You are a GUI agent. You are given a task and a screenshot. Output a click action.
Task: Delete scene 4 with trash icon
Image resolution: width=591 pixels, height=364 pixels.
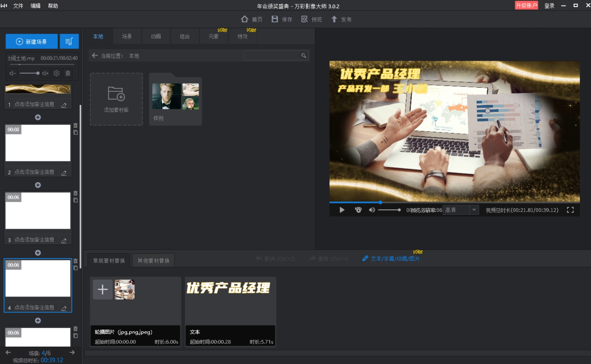click(76, 261)
